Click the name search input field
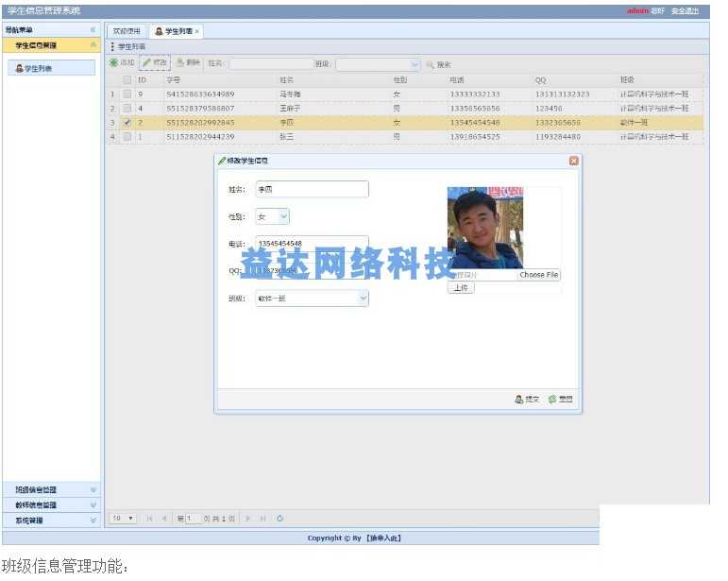The image size is (728, 581). point(269,64)
